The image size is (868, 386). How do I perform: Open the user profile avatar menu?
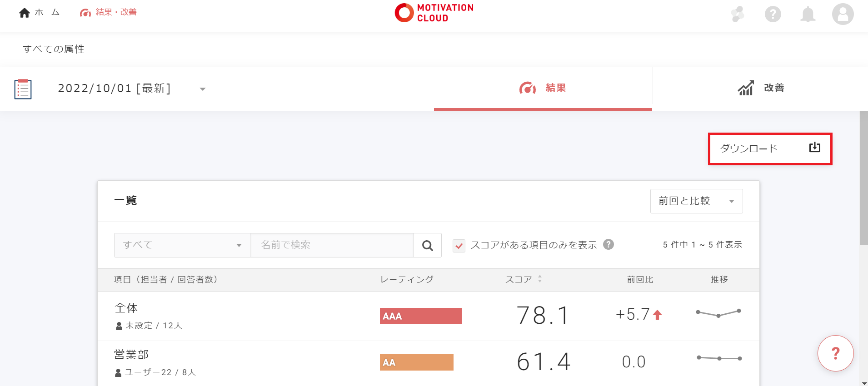[843, 14]
